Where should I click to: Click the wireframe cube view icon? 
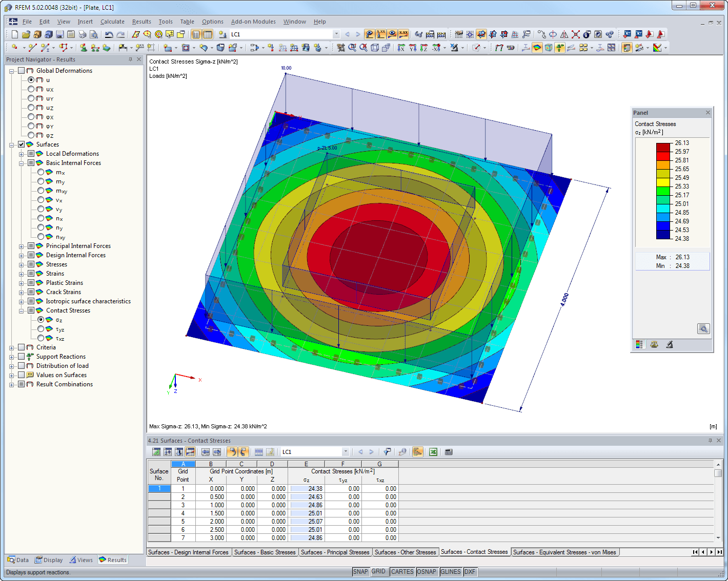point(375,48)
